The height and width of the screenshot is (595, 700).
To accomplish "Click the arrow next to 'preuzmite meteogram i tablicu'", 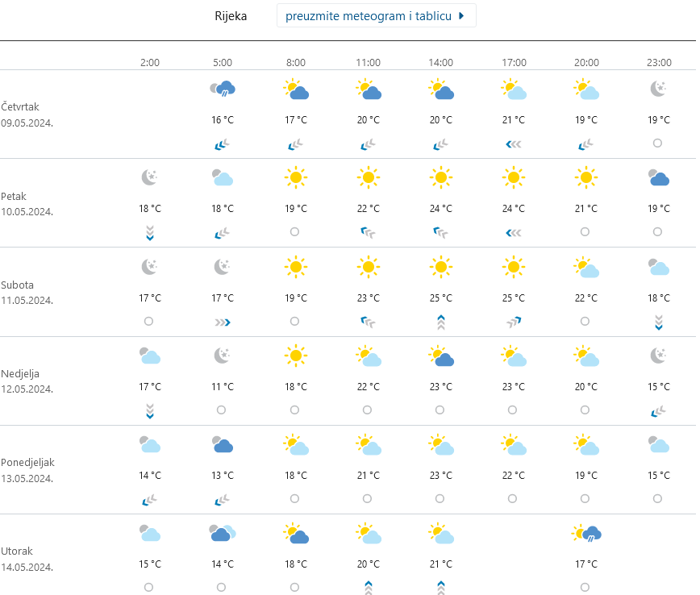I will click(461, 16).
